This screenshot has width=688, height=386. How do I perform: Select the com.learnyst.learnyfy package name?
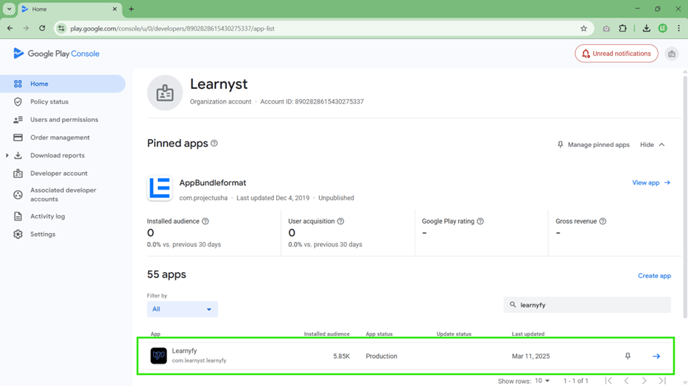tap(199, 361)
